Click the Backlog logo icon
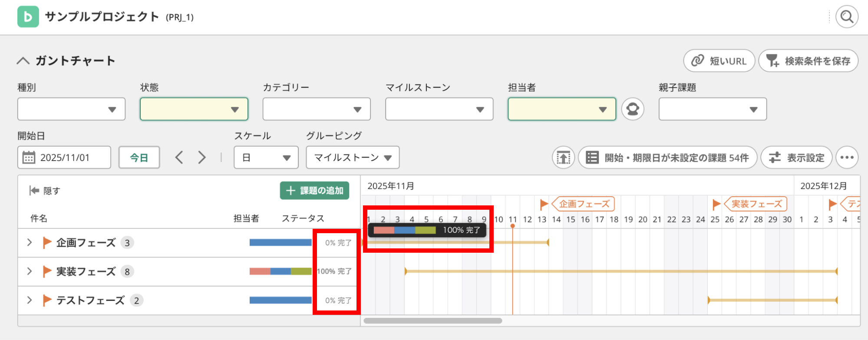 28,17
